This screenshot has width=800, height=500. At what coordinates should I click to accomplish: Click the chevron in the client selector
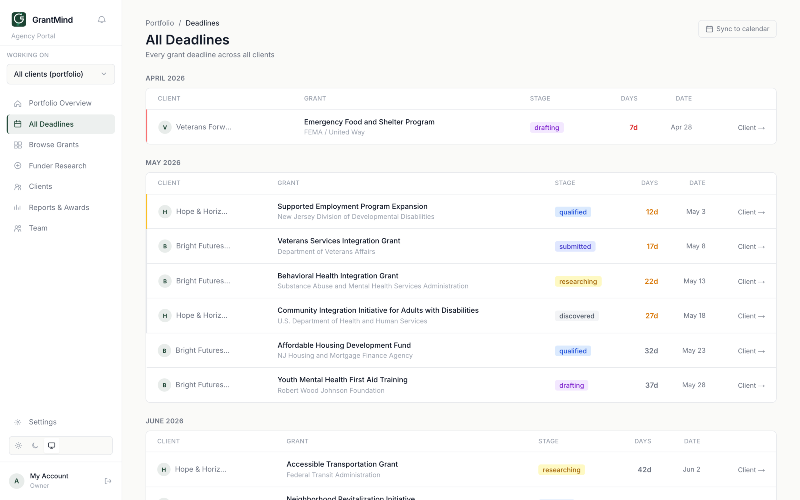tap(104, 74)
